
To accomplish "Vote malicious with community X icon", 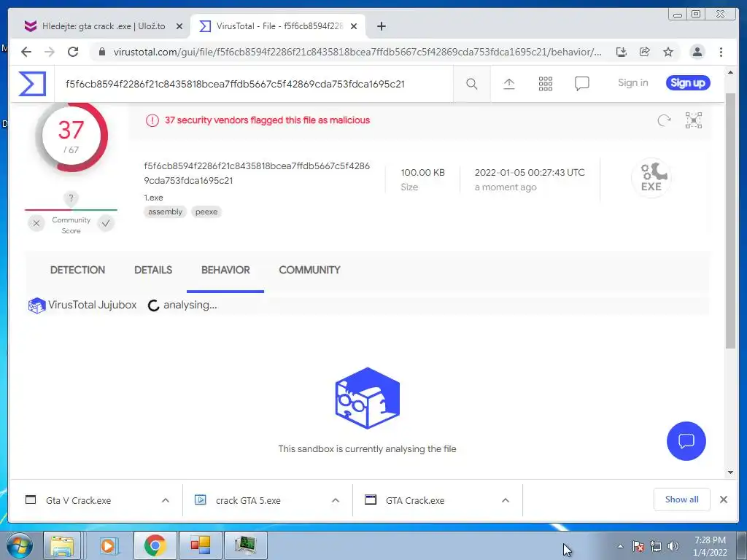I will (36, 223).
